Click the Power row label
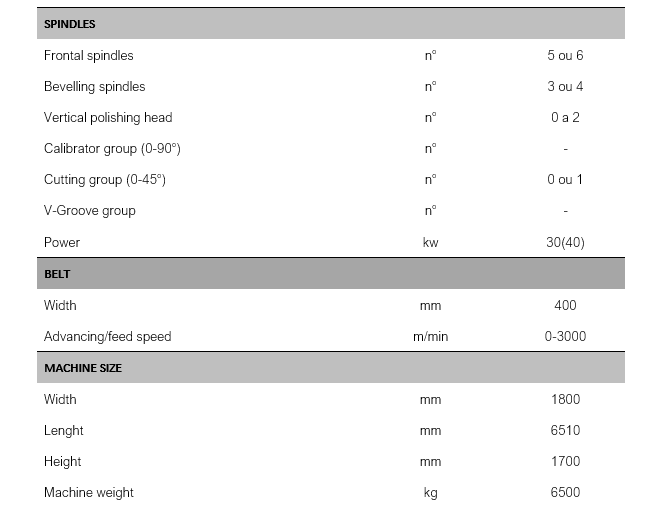The height and width of the screenshot is (523, 653). tap(62, 242)
